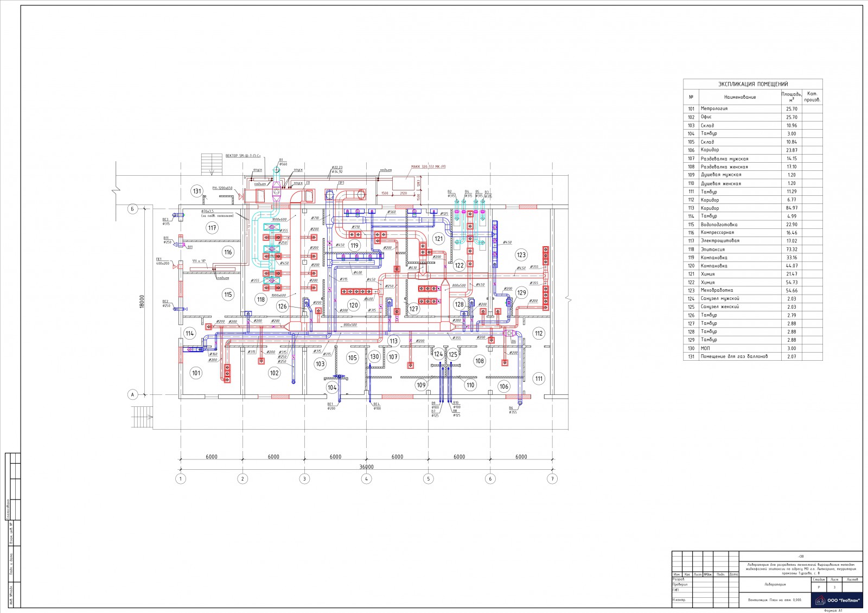Screen dimensions: 868x613
Task: Click the area value "2.07"
Action: (792, 356)
